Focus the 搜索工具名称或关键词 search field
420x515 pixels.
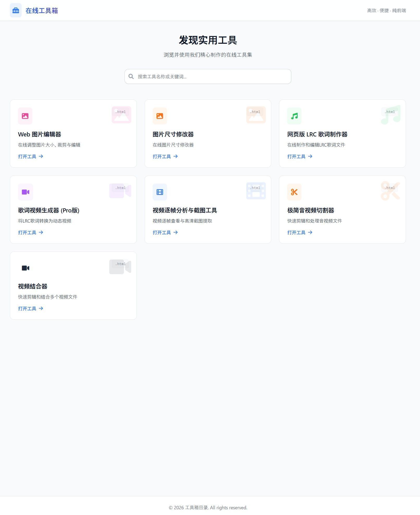tap(208, 76)
